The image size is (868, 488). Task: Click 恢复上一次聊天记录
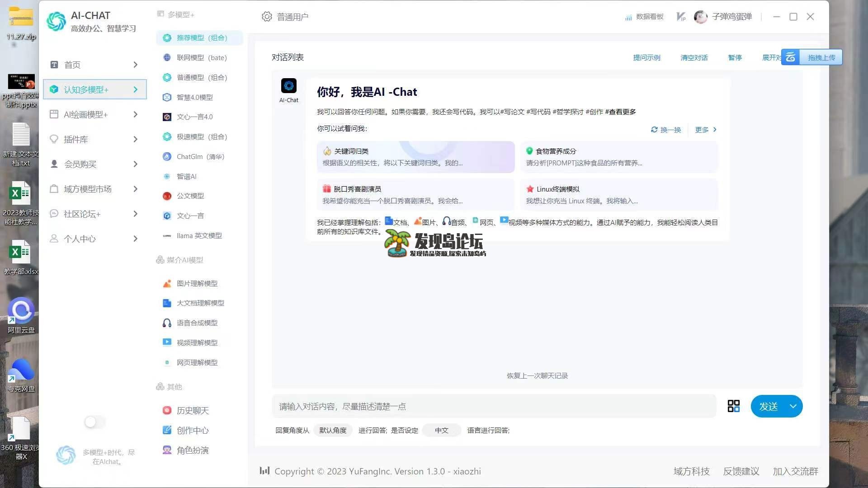click(537, 375)
